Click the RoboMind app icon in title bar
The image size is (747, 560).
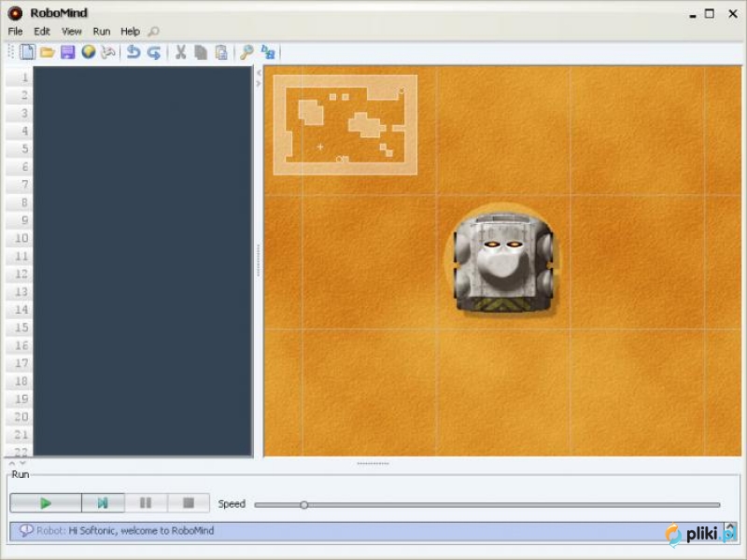pyautogui.click(x=15, y=13)
